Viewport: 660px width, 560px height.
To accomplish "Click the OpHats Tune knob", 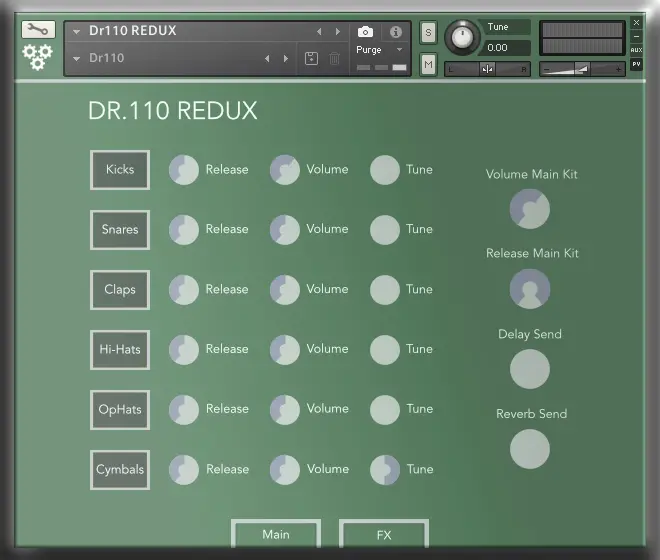I will (385, 410).
